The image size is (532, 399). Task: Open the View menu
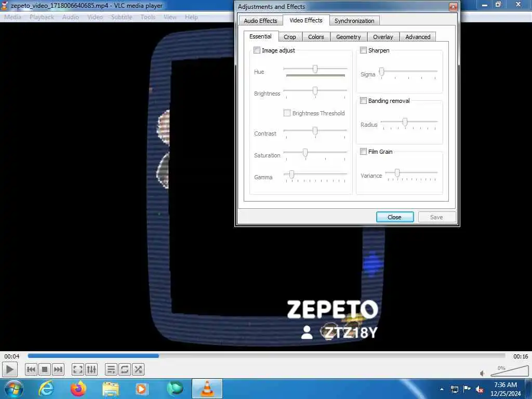tap(170, 17)
